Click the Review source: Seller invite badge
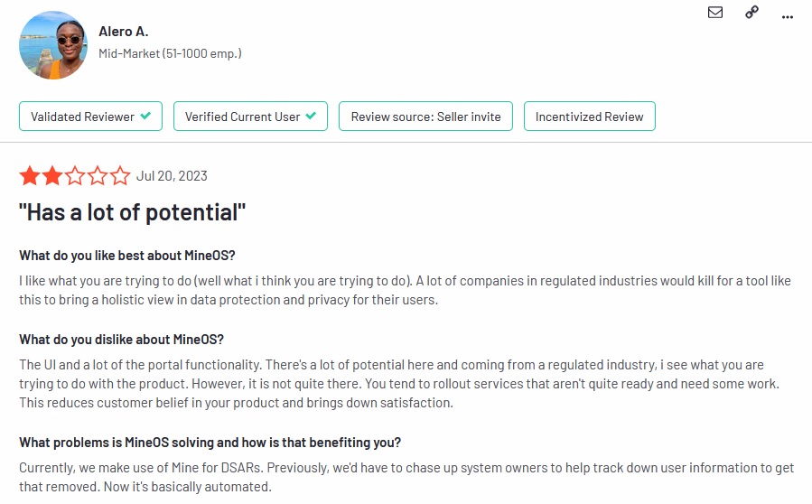Viewport: 812px width, 504px height. coord(425,116)
